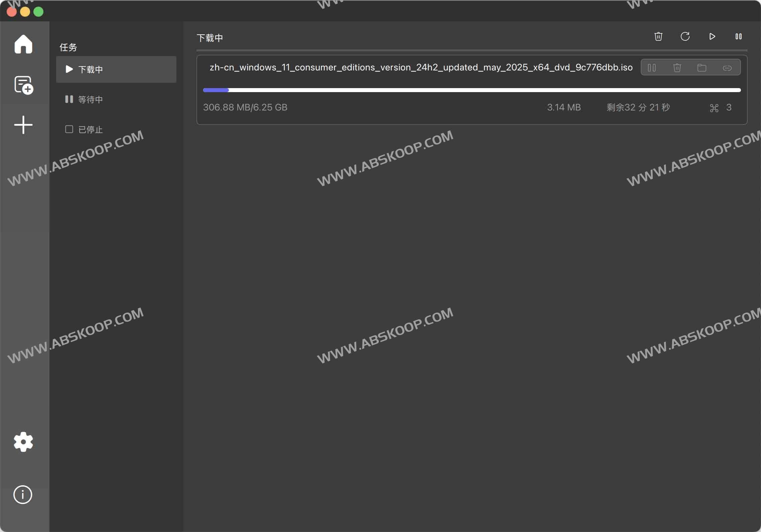This screenshot has width=761, height=532.
Task: Open the home icon in sidebar
Action: [x=23, y=44]
